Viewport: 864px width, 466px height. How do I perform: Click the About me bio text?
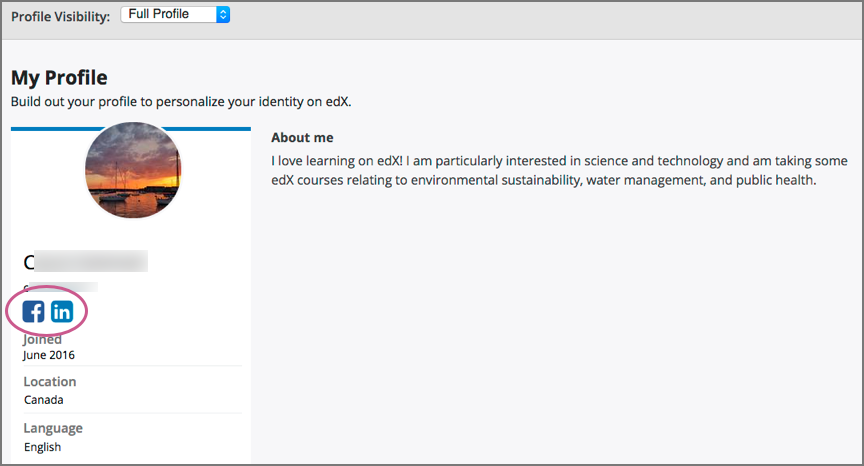coord(560,171)
